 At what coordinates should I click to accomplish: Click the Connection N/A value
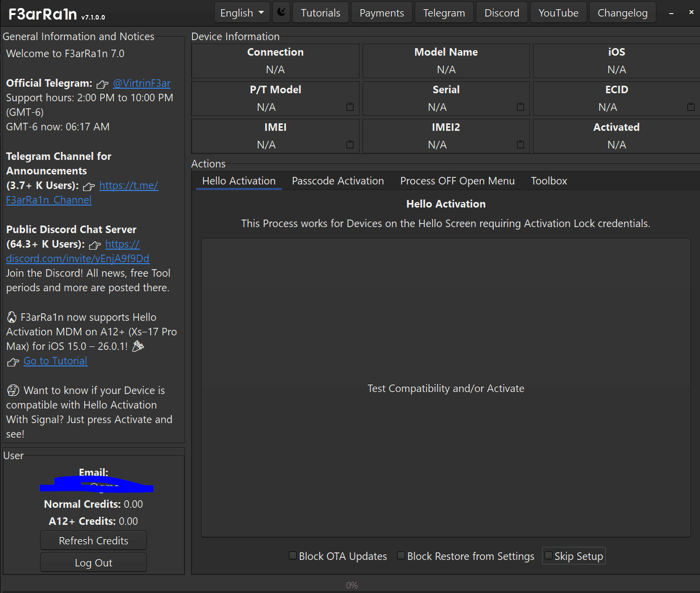click(275, 69)
